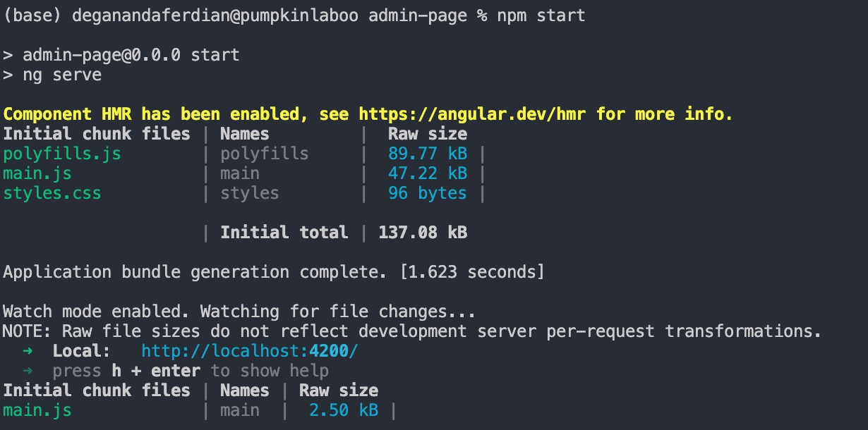Click the "Names" header above polyfills
Screen dimensions: 868x430
coord(245,134)
